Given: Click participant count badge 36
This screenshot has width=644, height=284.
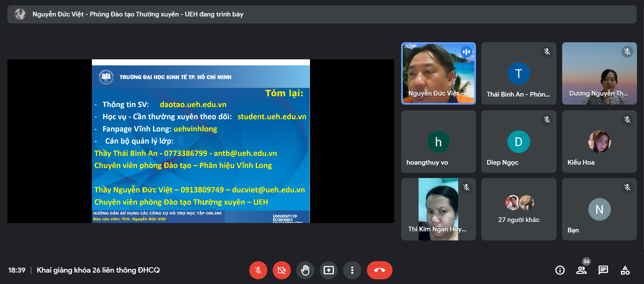Looking at the screenshot, I should click(x=586, y=262).
